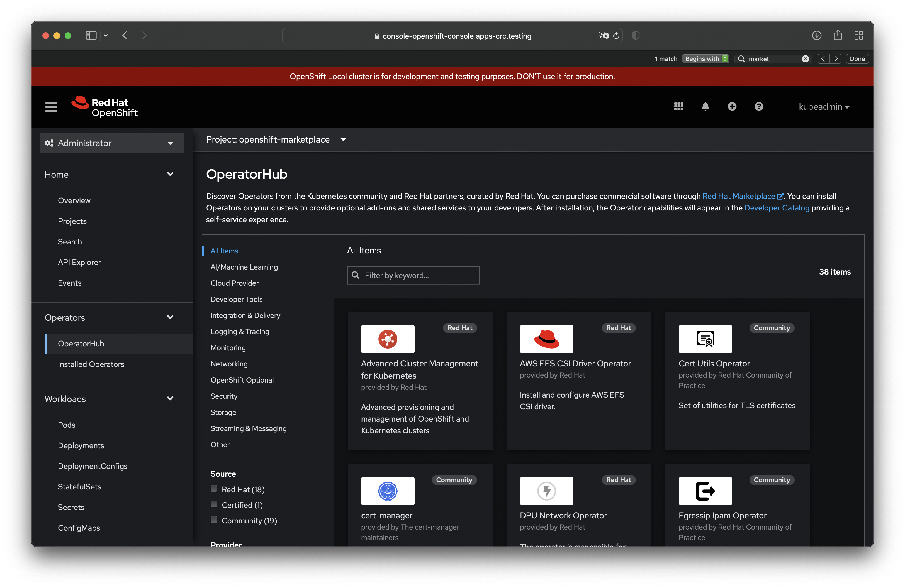Select the Developer Tools category
This screenshot has height=588, width=905.
pos(236,299)
